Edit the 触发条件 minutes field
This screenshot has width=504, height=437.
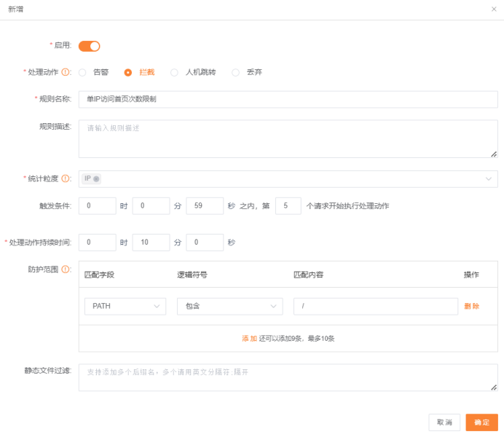(x=151, y=205)
